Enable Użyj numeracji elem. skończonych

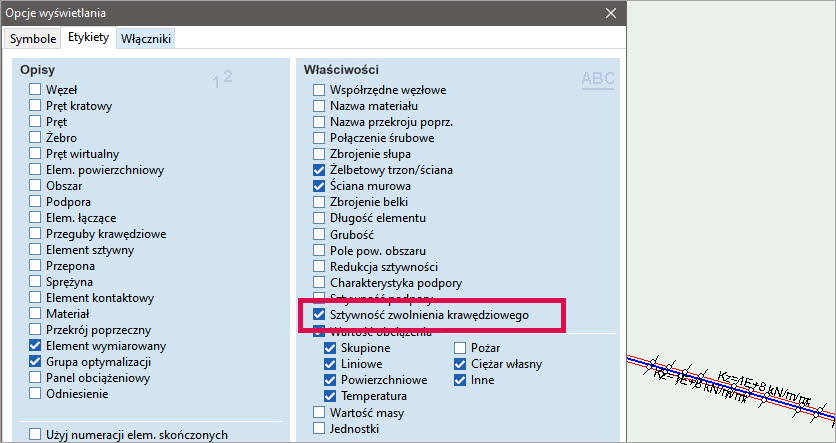tap(36, 435)
